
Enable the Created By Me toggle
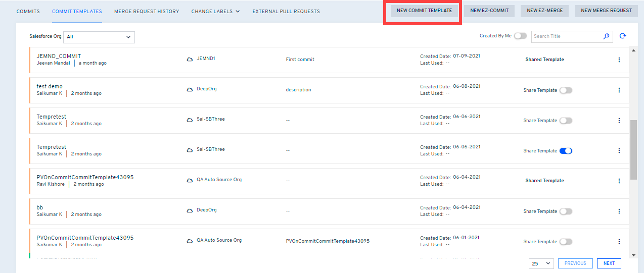520,36
